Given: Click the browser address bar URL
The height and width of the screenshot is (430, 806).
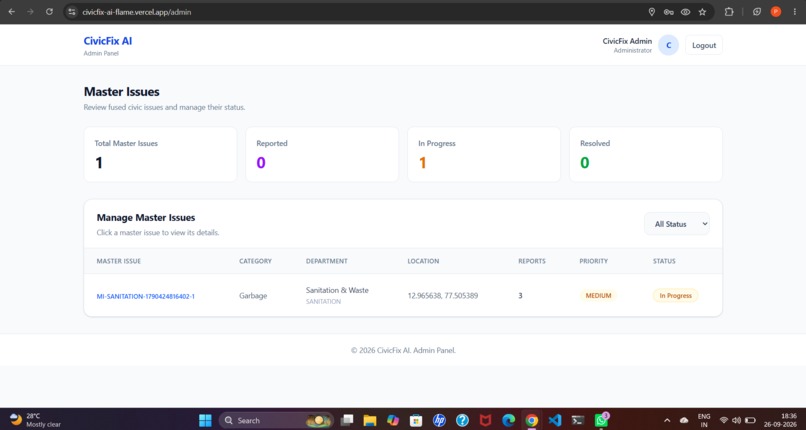Looking at the screenshot, I should click(137, 12).
